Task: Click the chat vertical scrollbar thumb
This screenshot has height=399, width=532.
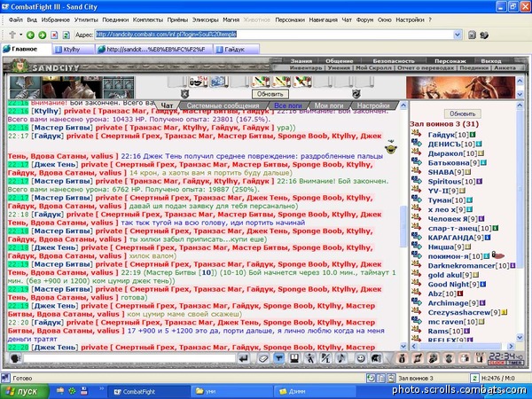Action: (x=403, y=226)
